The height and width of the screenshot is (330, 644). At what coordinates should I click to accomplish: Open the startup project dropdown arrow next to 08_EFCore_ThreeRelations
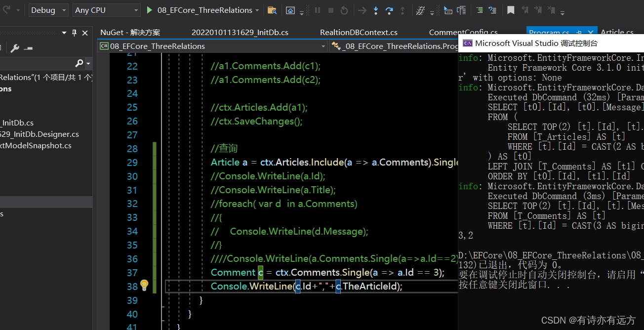[257, 10]
